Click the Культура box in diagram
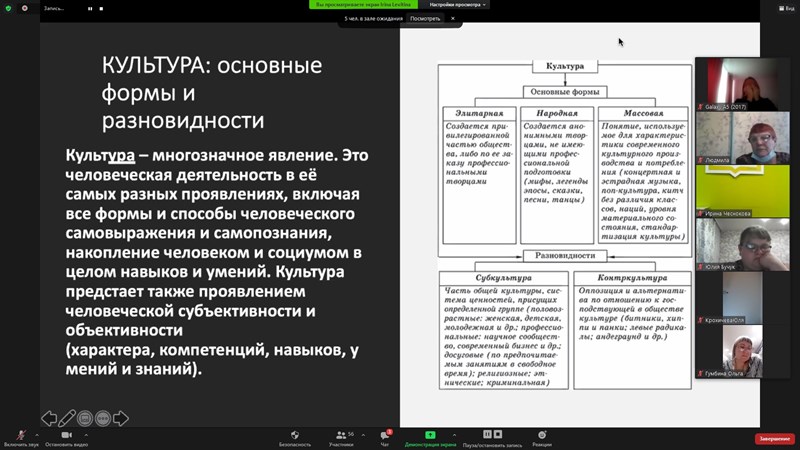The width and height of the screenshot is (800, 450). 565,66
